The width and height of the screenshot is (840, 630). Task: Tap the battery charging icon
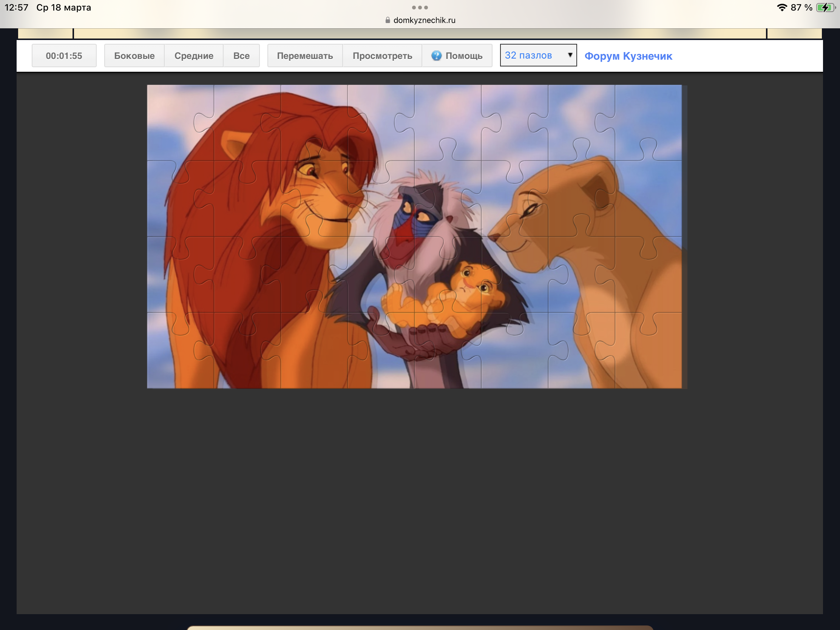click(x=825, y=8)
